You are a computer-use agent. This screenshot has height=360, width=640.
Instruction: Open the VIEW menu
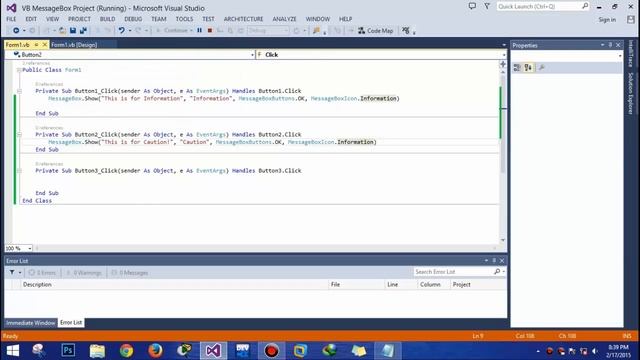52,19
